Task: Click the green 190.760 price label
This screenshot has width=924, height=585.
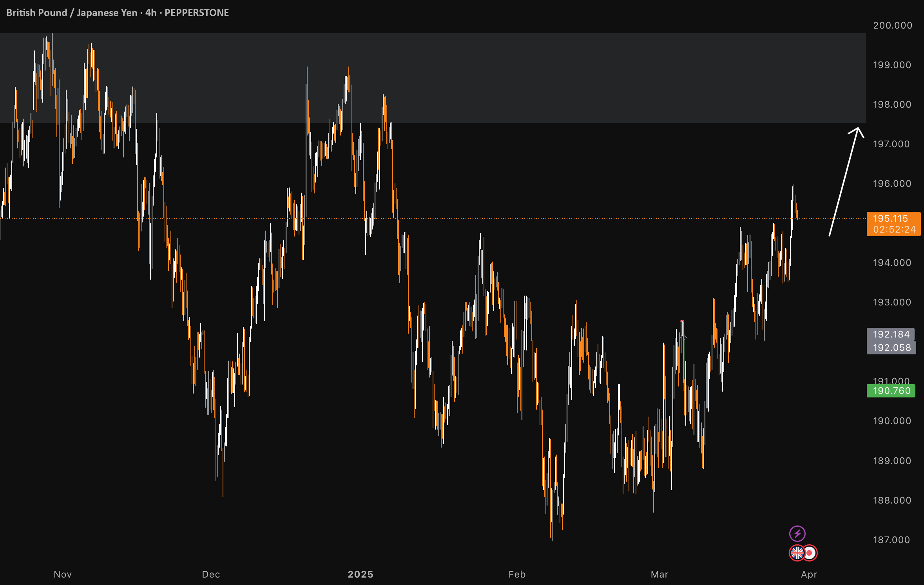Action: click(x=891, y=391)
